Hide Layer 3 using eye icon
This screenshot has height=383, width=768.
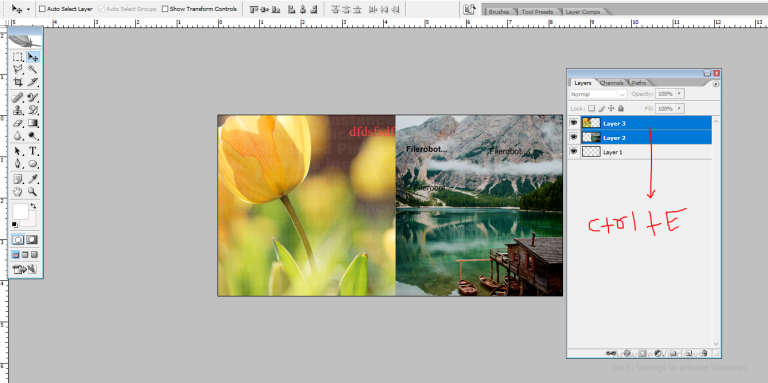pos(574,123)
